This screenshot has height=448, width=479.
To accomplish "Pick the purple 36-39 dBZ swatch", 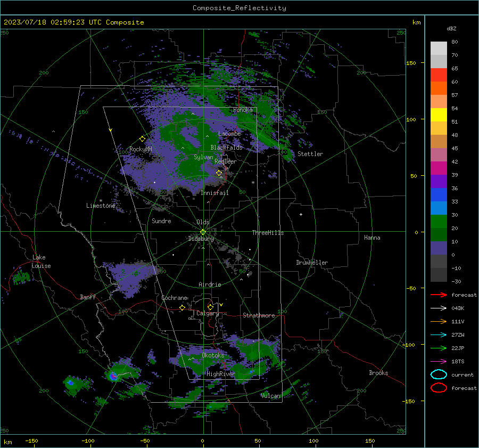I will [439, 181].
